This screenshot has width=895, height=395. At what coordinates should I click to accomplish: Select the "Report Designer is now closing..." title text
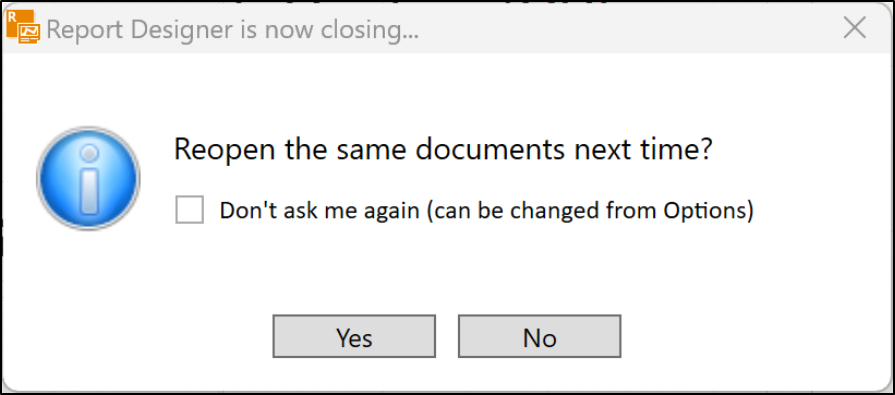coord(232,30)
